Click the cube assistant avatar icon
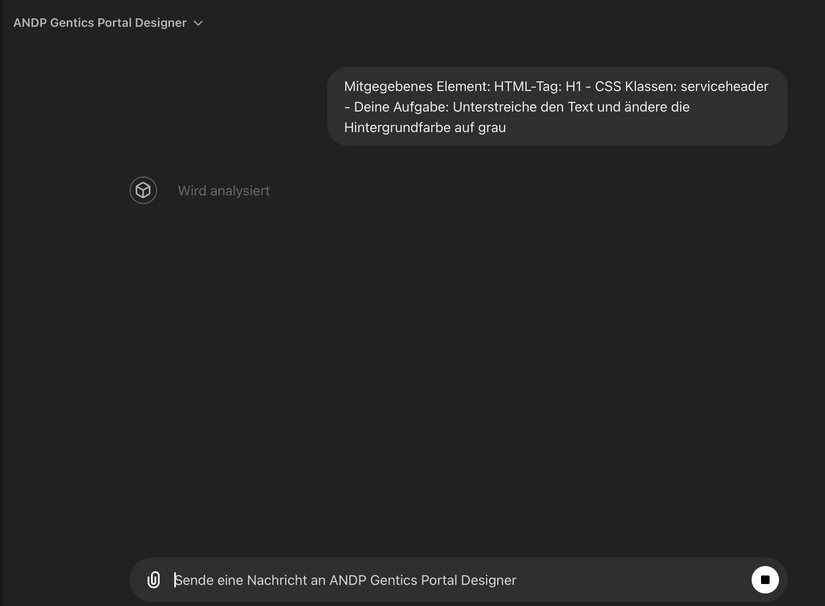Image resolution: width=825 pixels, height=606 pixels. (x=143, y=190)
